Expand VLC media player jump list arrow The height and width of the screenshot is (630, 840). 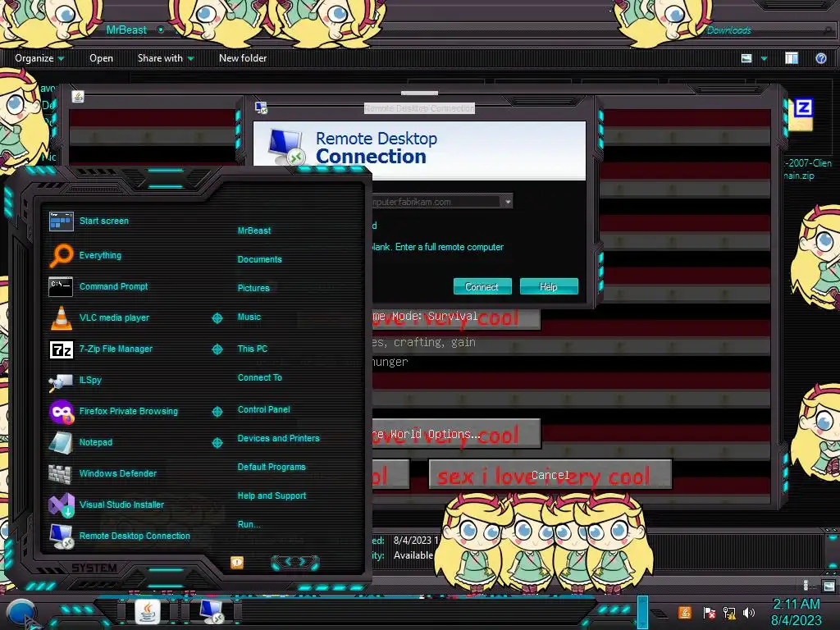[217, 318]
